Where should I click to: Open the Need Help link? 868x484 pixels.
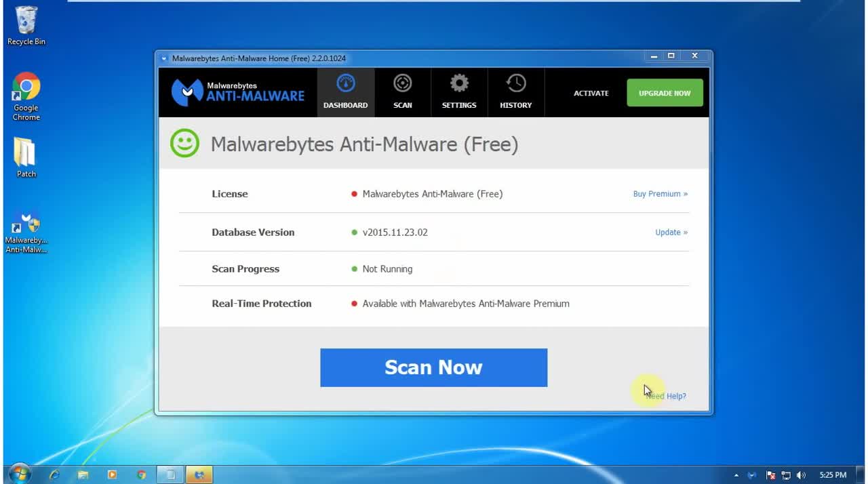click(666, 396)
